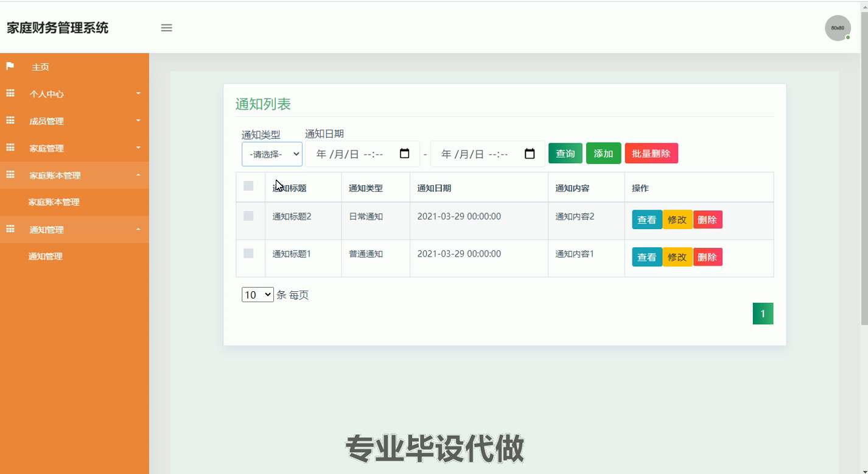Open the user avatar in top right
Viewport: 868px width, 474px height.
(x=838, y=28)
